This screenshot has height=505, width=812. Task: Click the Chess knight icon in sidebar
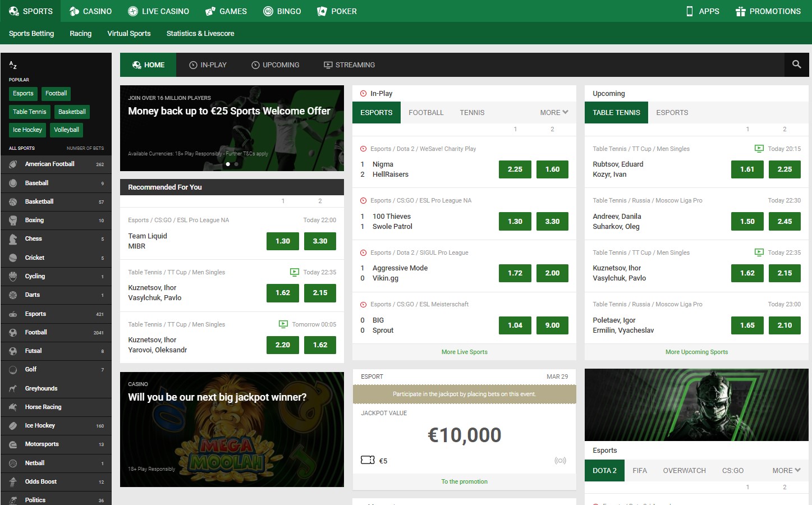point(13,239)
